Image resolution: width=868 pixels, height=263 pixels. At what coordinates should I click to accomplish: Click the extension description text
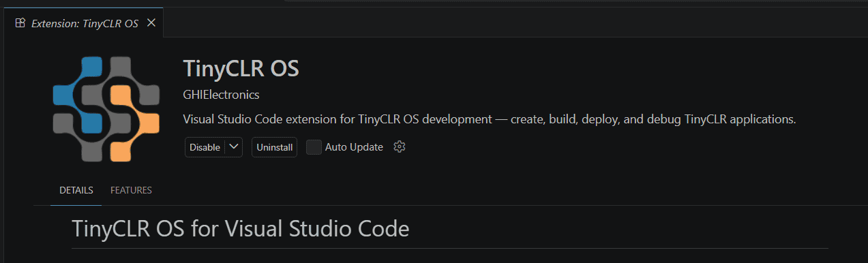490,119
